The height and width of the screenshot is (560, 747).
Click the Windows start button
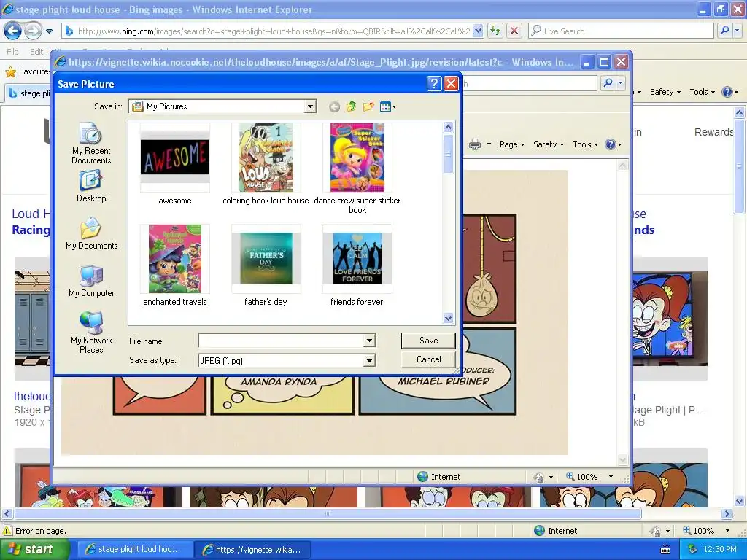pos(35,549)
